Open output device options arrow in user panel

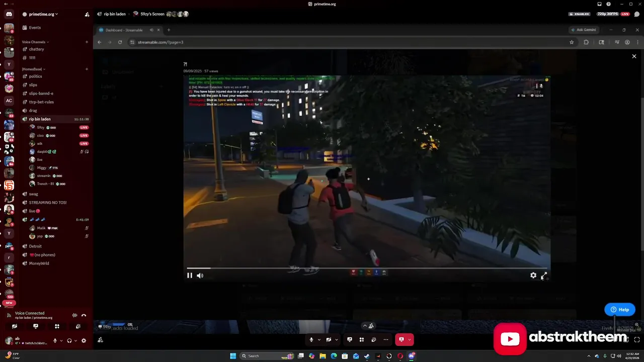tap(75, 340)
